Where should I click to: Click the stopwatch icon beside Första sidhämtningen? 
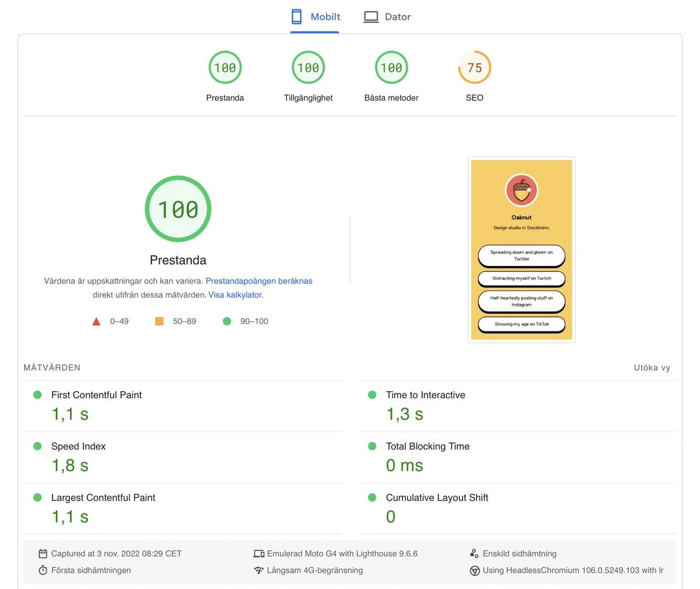pyautogui.click(x=43, y=570)
